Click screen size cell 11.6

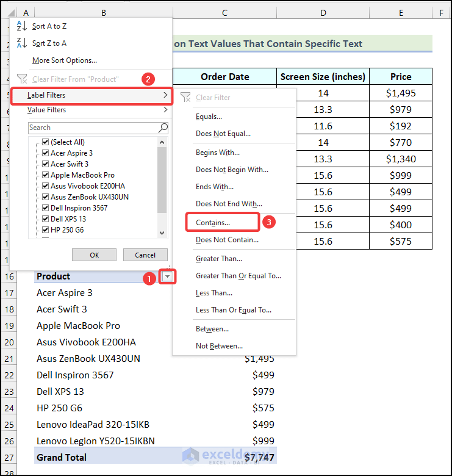point(323,126)
